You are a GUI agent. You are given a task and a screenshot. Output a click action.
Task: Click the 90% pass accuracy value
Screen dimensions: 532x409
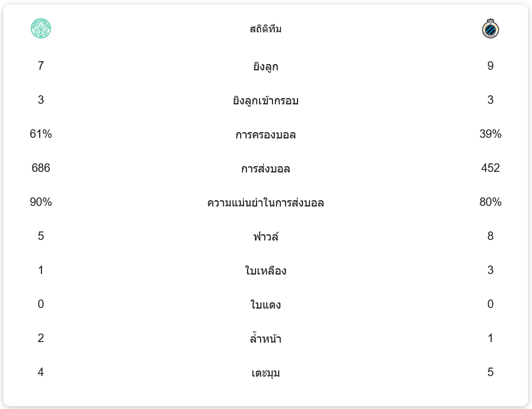click(x=41, y=203)
